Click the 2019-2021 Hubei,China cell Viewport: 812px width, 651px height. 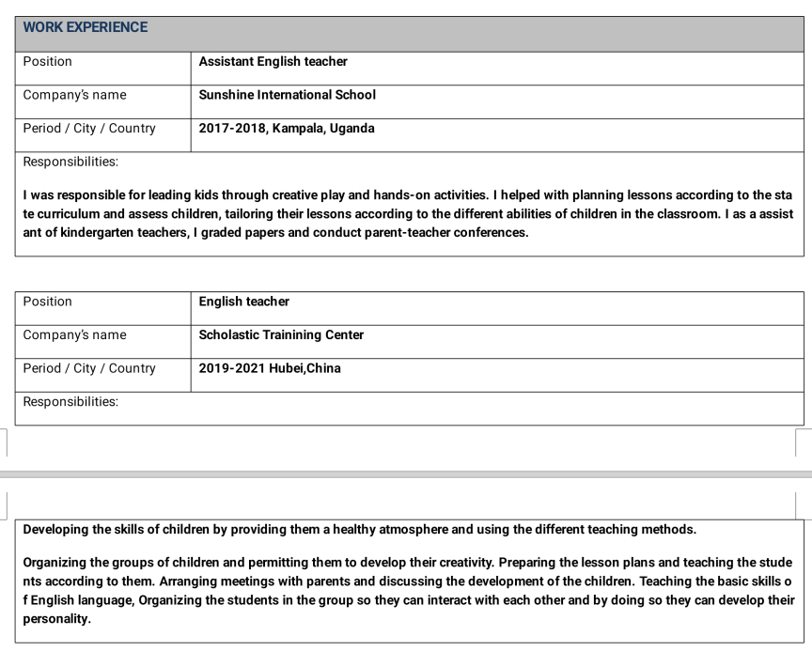(270, 368)
